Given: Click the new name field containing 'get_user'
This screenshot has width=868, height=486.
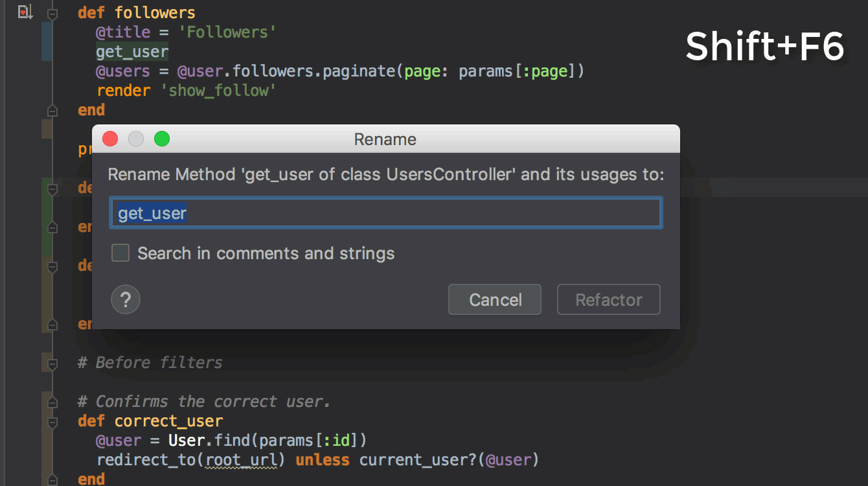Looking at the screenshot, I should click(x=386, y=213).
